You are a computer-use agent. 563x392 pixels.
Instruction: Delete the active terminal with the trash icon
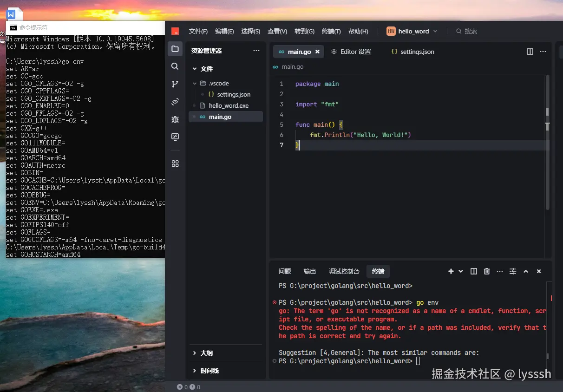[x=486, y=271]
